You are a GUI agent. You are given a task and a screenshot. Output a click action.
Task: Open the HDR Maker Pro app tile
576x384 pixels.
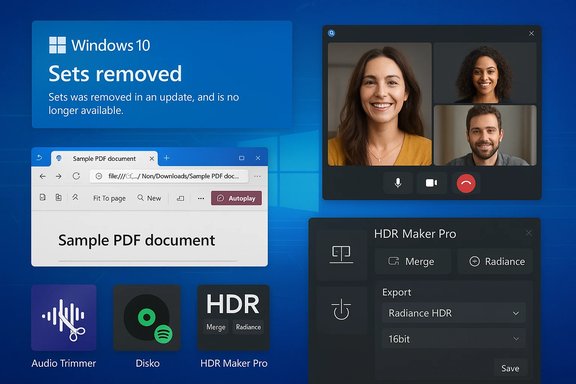[234, 317]
